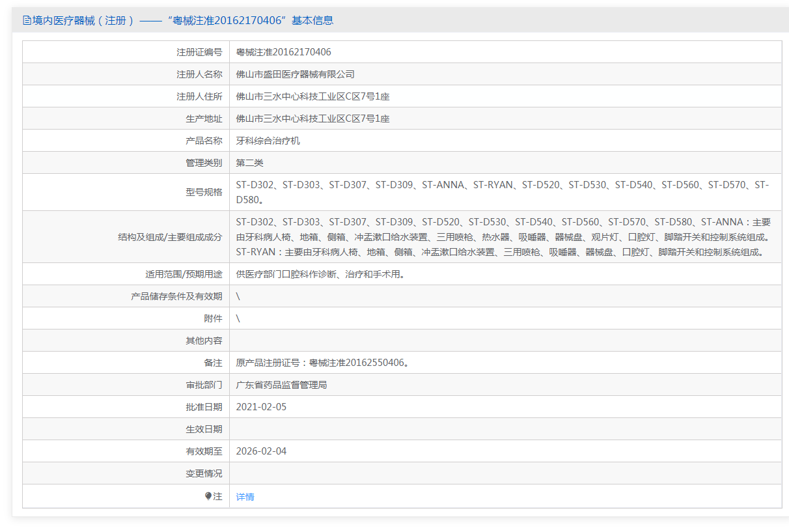Click the 备注 label
This screenshot has height=532, width=789.
point(213,363)
